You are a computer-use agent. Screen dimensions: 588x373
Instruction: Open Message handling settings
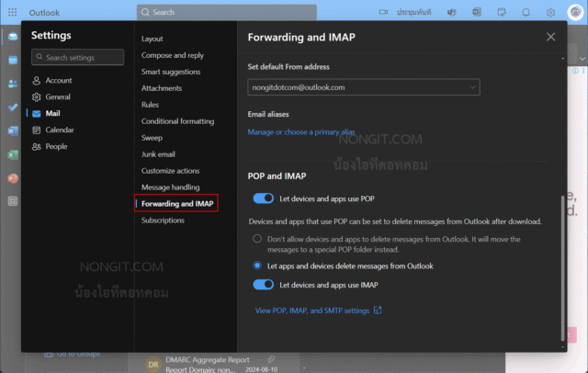(x=170, y=187)
